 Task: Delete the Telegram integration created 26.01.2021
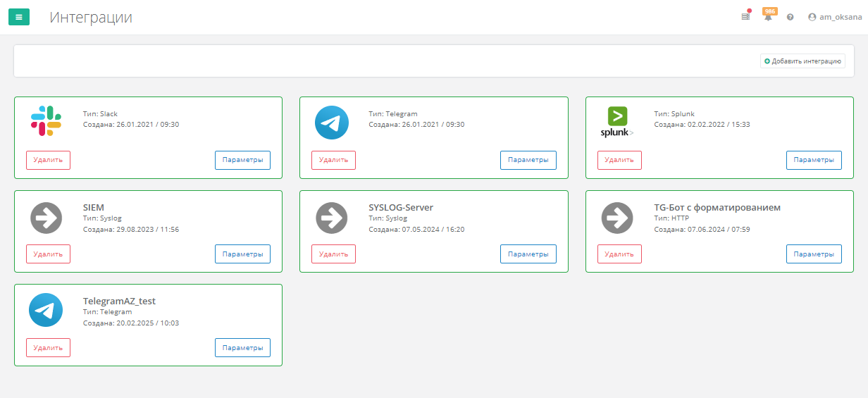click(333, 160)
